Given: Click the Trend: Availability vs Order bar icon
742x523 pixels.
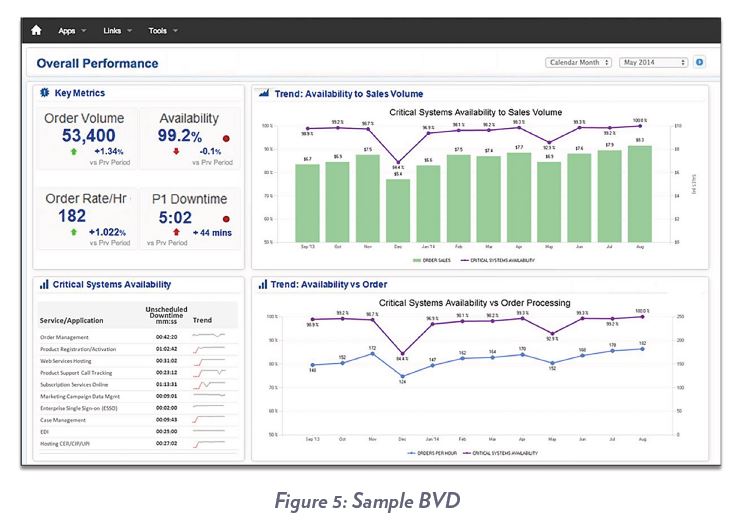Looking at the screenshot, I should pyautogui.click(x=263, y=284).
